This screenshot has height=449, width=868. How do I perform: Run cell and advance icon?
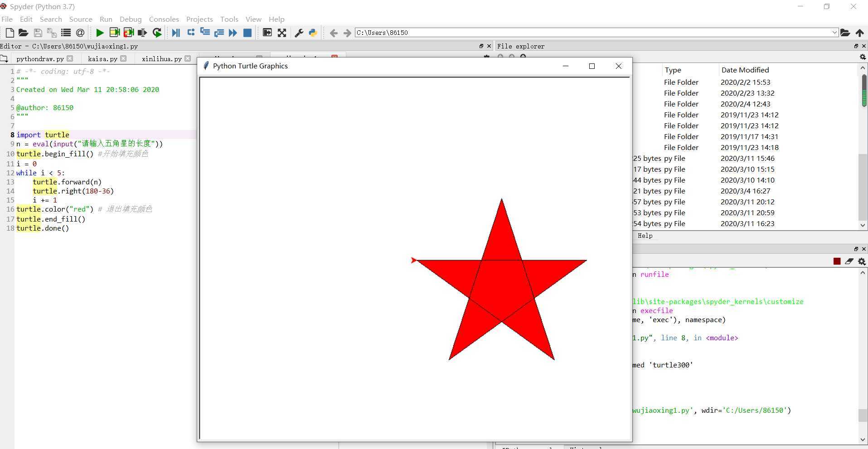pyautogui.click(x=129, y=33)
